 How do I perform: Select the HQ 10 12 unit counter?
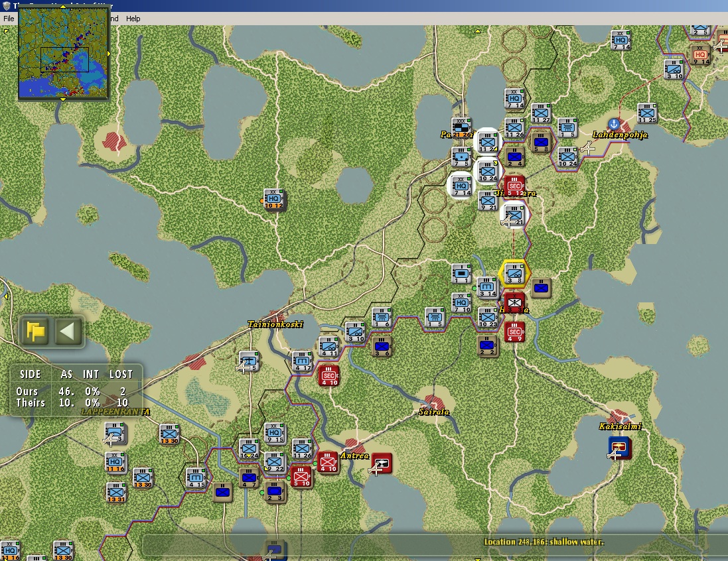click(x=274, y=200)
